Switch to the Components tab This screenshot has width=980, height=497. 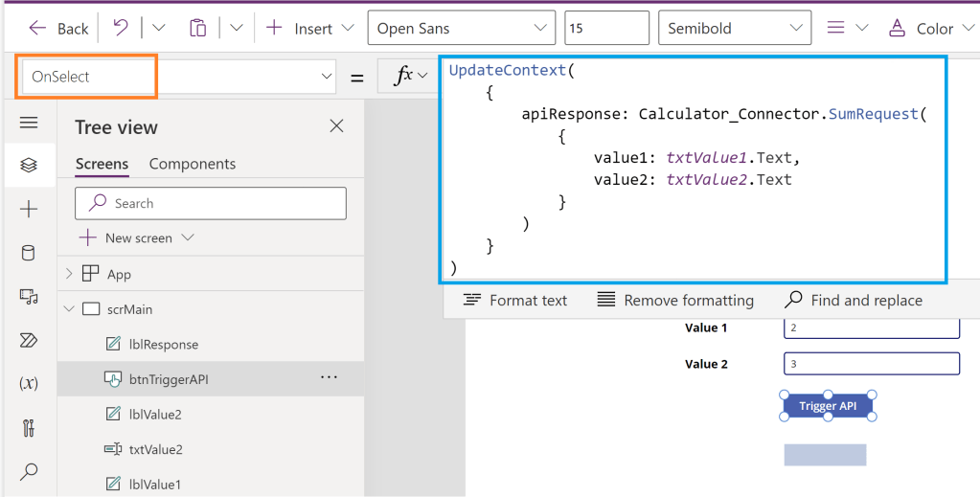[x=192, y=164]
